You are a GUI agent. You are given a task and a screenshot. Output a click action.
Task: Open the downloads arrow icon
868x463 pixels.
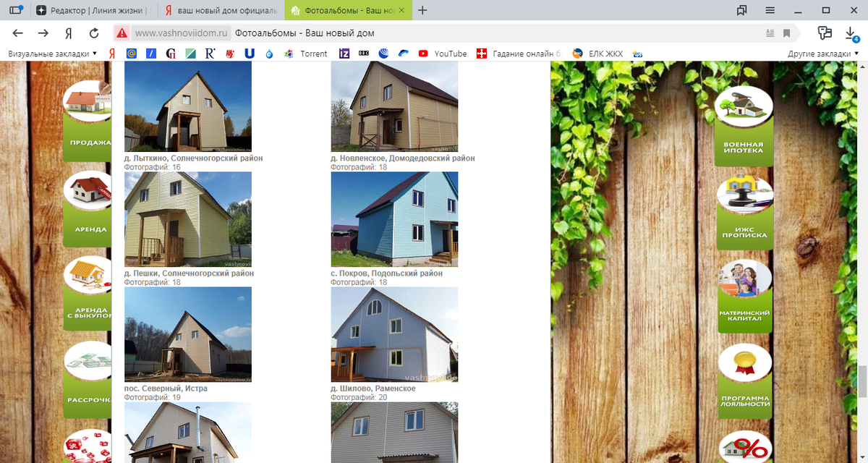(x=851, y=33)
